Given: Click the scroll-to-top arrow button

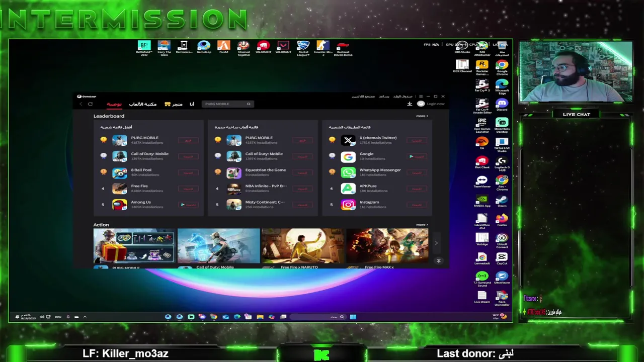Looking at the screenshot, I should click(x=438, y=261).
